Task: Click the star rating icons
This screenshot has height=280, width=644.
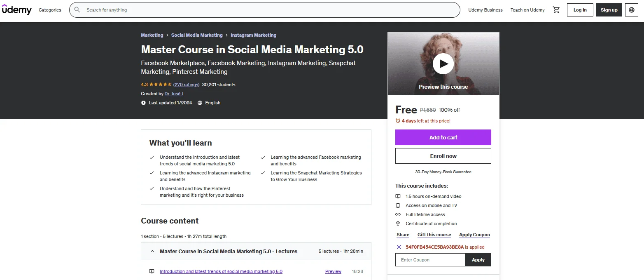Action: point(161,85)
